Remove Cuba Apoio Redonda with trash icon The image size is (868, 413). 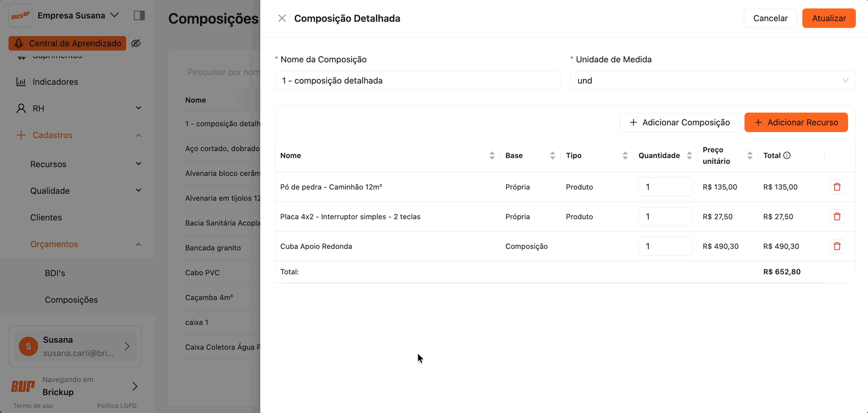(837, 246)
